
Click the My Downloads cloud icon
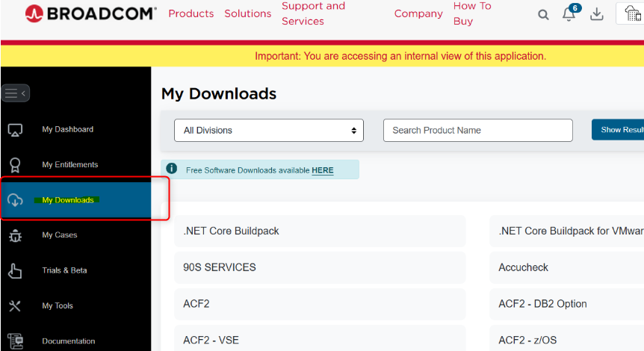coord(15,200)
